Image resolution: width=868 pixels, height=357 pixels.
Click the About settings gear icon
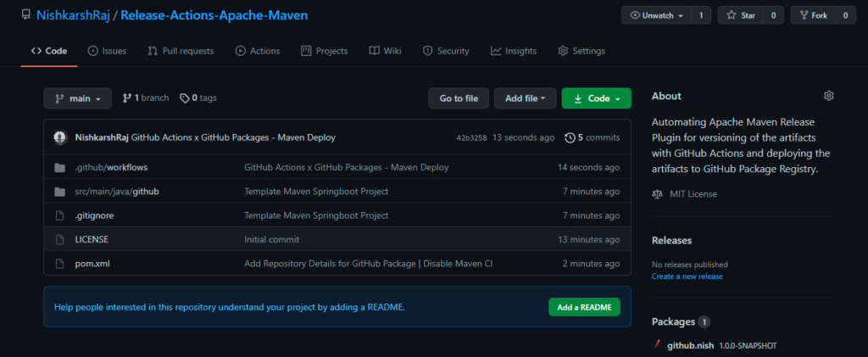point(829,96)
